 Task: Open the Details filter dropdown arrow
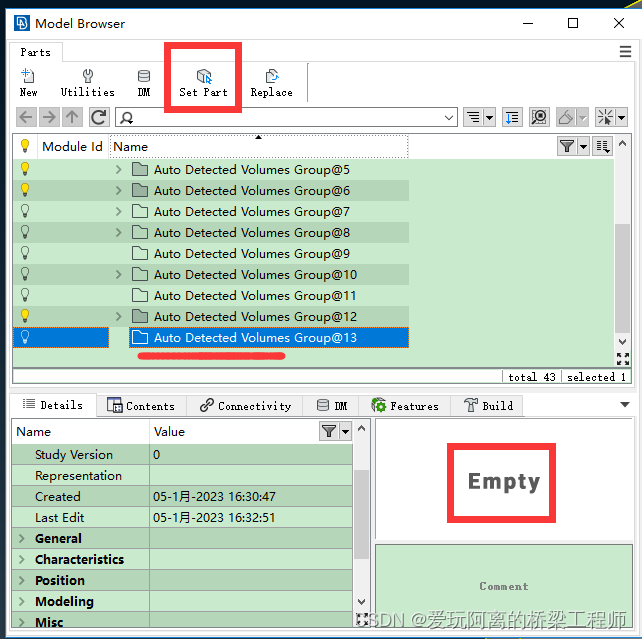pyautogui.click(x=345, y=431)
